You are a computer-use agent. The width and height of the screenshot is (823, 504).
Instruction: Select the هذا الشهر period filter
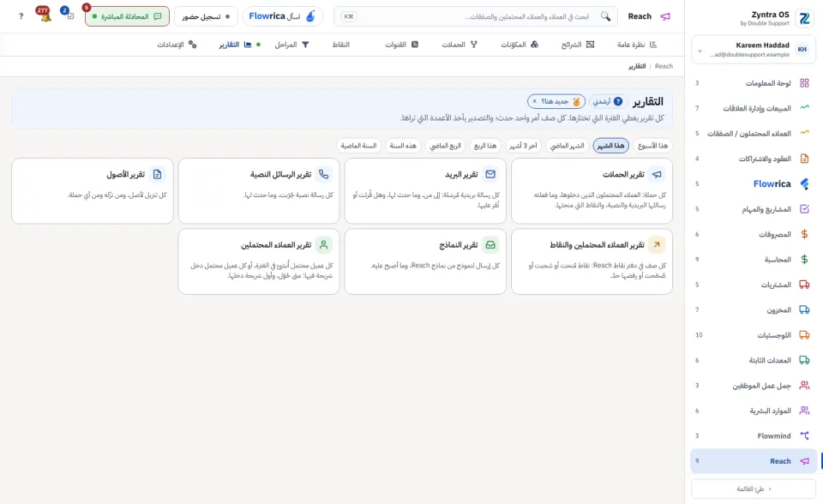611,146
